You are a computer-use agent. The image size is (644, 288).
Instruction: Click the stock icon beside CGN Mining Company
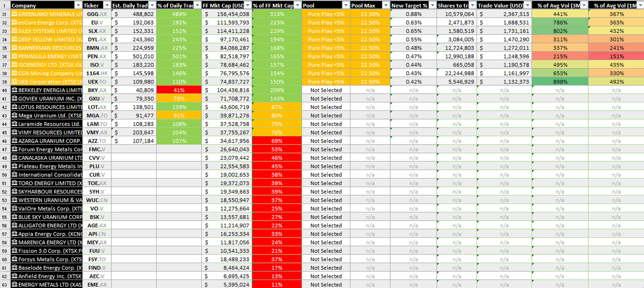coord(14,73)
